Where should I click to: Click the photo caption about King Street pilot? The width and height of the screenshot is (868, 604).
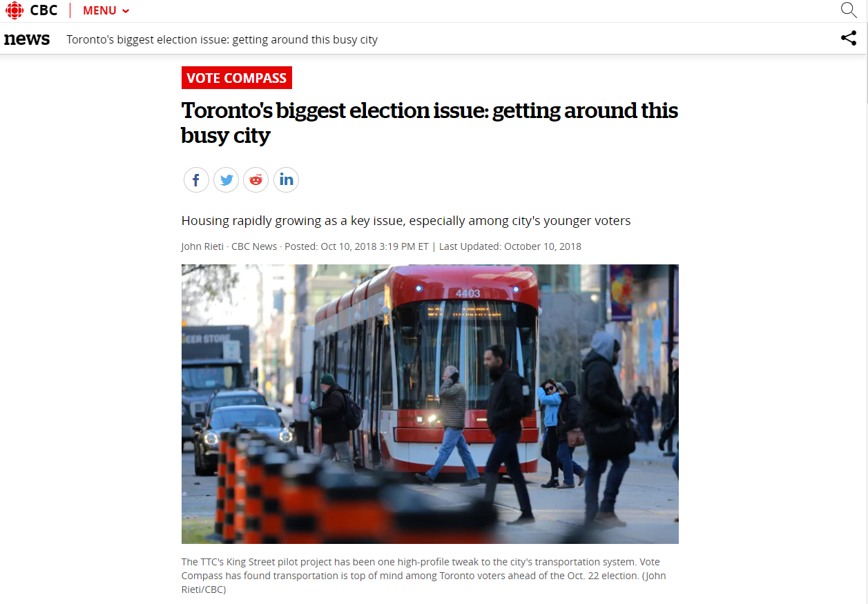(424, 576)
